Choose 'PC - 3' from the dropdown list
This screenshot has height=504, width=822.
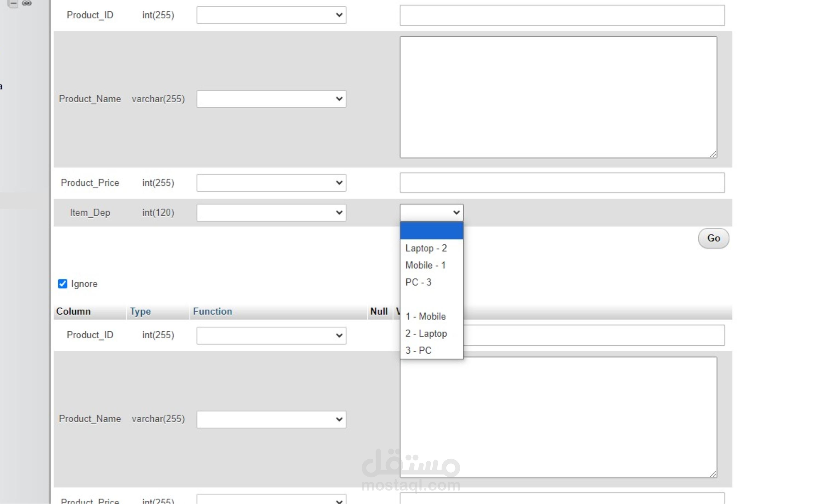[x=418, y=282]
